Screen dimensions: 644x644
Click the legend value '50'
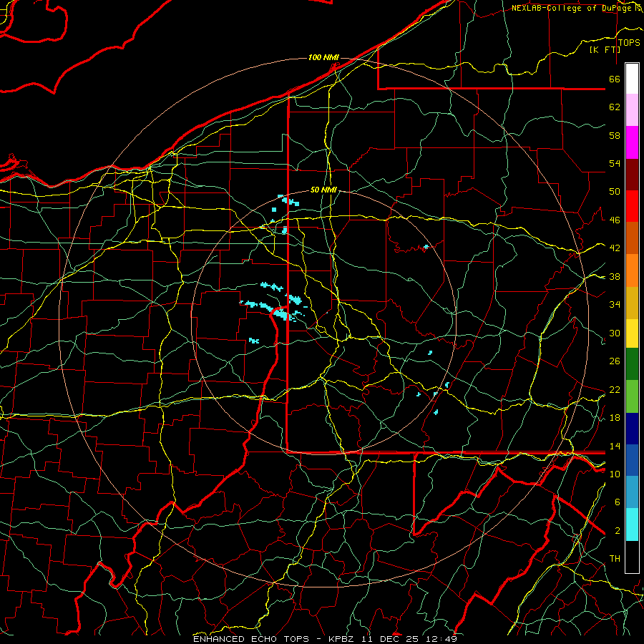tap(615, 192)
